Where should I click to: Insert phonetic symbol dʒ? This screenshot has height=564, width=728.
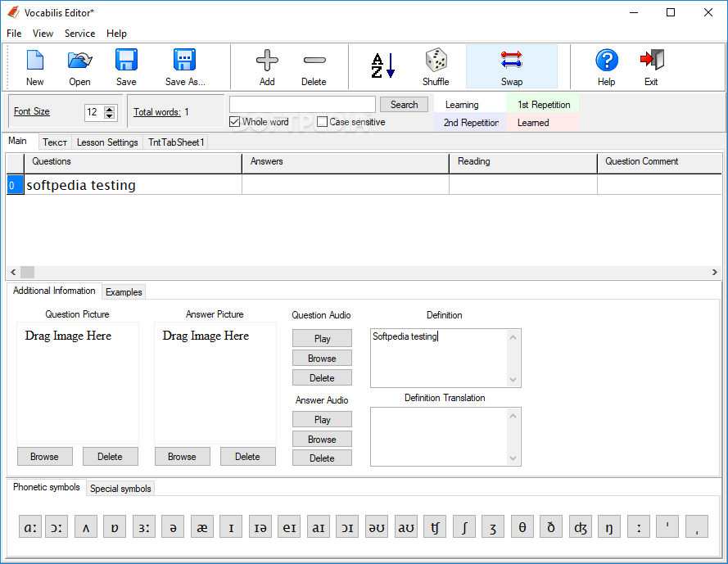click(581, 527)
